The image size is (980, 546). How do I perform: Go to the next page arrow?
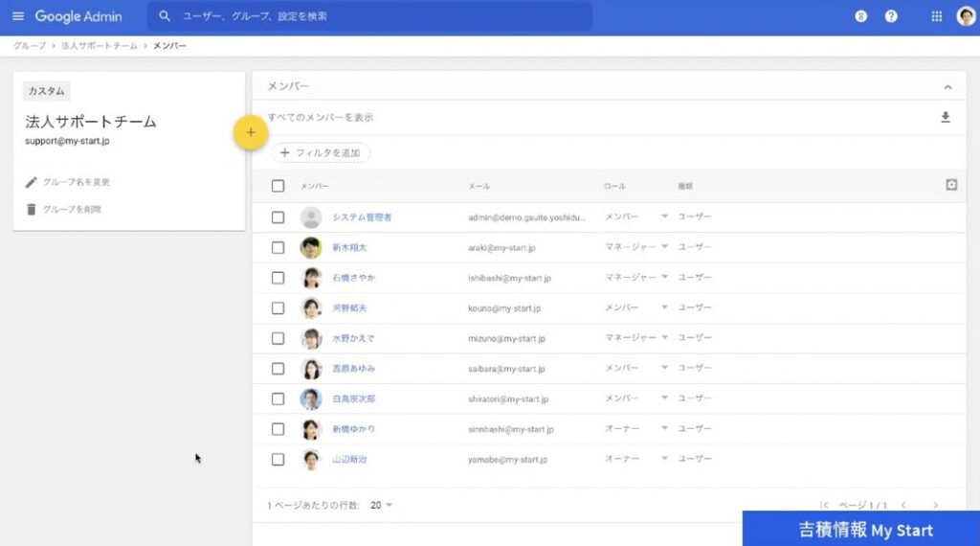pos(936,505)
